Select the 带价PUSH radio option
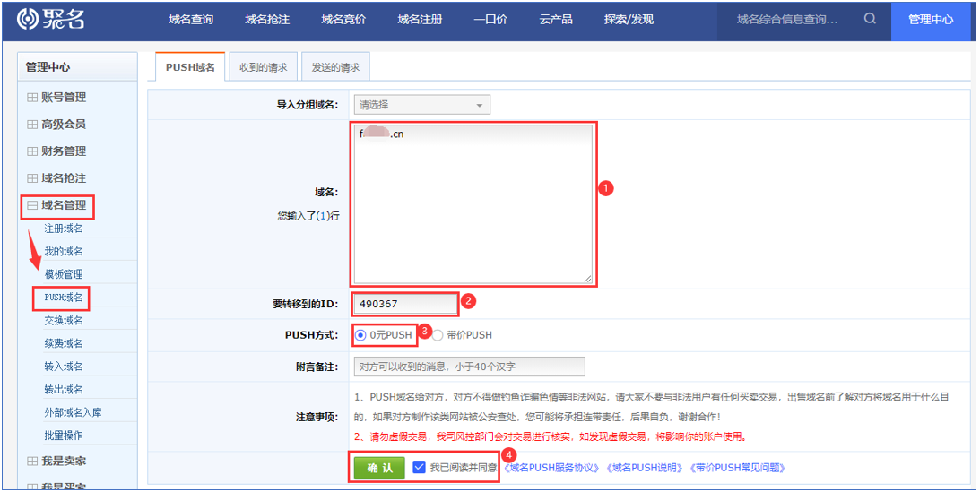 click(438, 335)
